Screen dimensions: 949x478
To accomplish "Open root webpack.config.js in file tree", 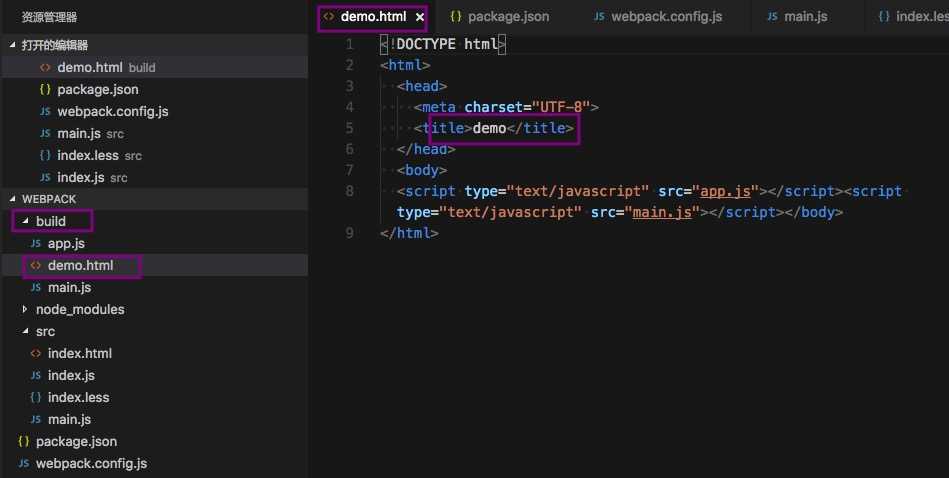I will click(154, 463).
